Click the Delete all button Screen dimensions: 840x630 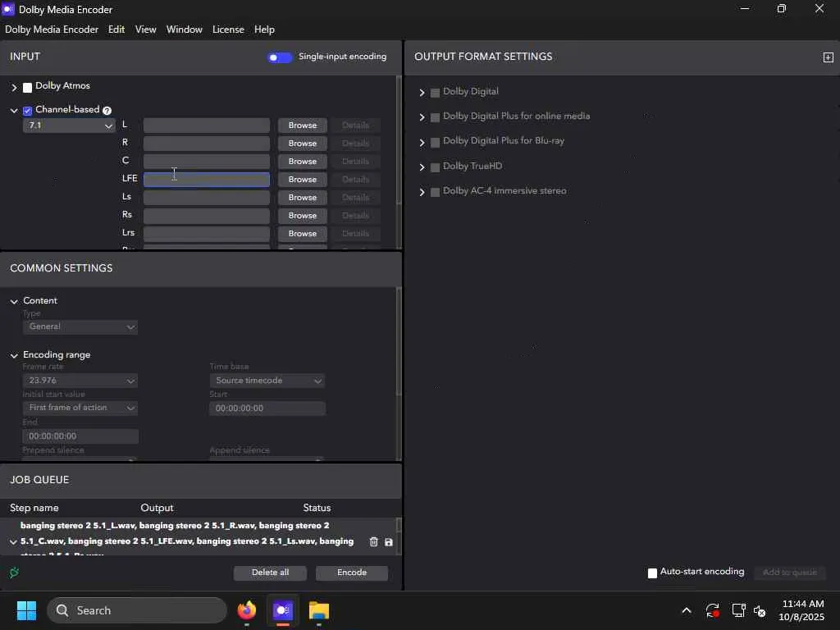(x=270, y=573)
